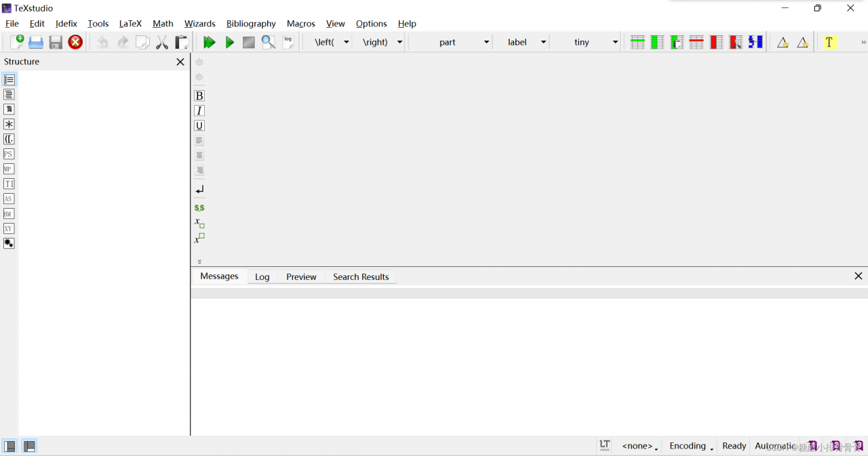Screen dimensions: 868x456
Task: Toggle the bookmarks sidebar icon
Action: pos(9,109)
